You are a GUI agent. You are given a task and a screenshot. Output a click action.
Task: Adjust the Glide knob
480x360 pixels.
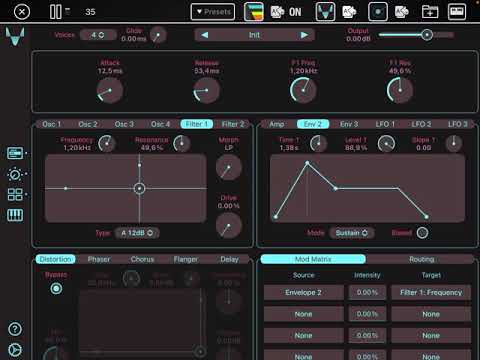pos(158,35)
